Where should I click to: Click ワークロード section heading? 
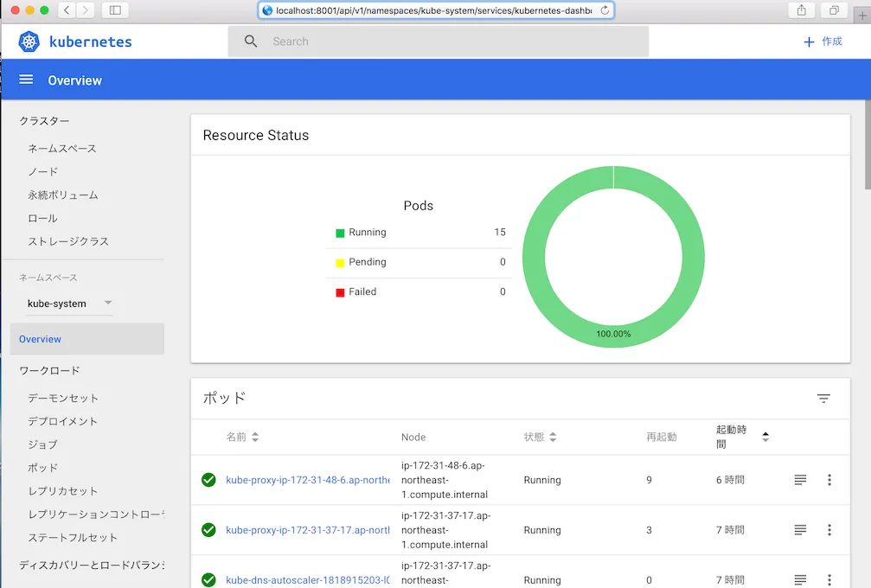point(49,370)
